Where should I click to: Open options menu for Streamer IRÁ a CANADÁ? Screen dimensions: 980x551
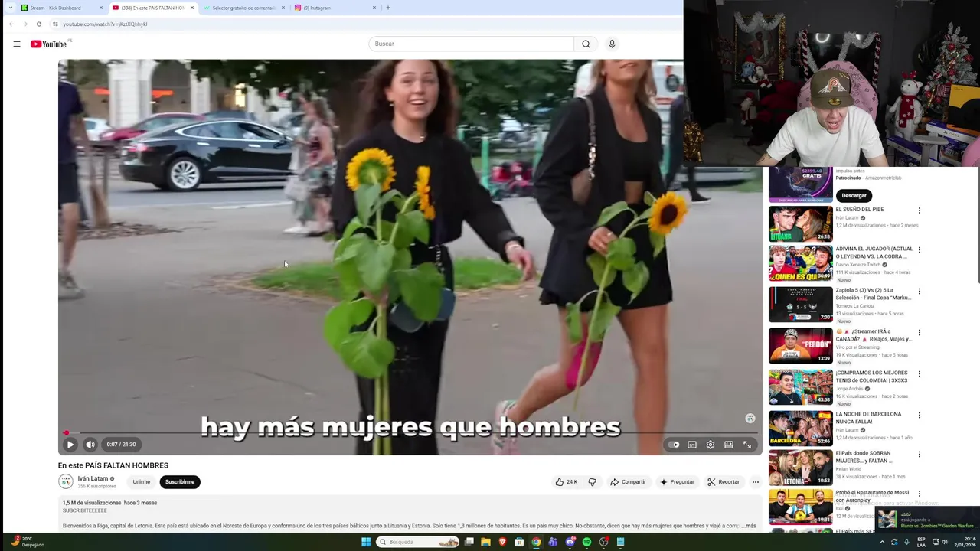920,333
